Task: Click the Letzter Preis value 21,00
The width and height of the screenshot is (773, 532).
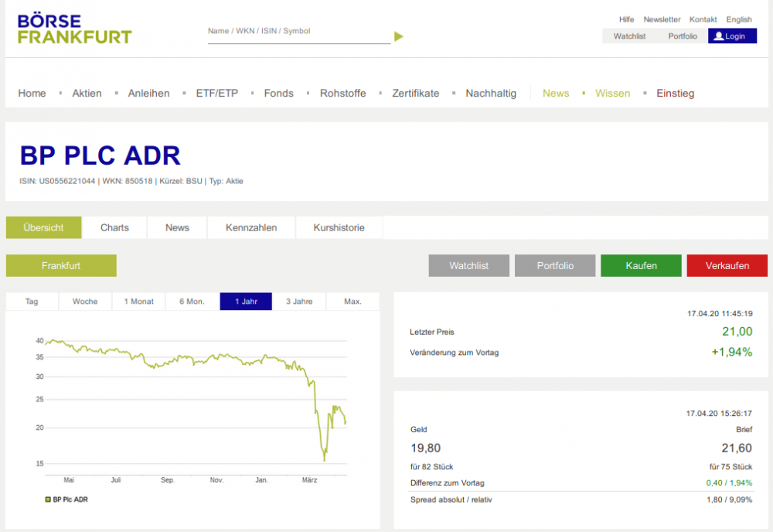Action: (x=737, y=331)
